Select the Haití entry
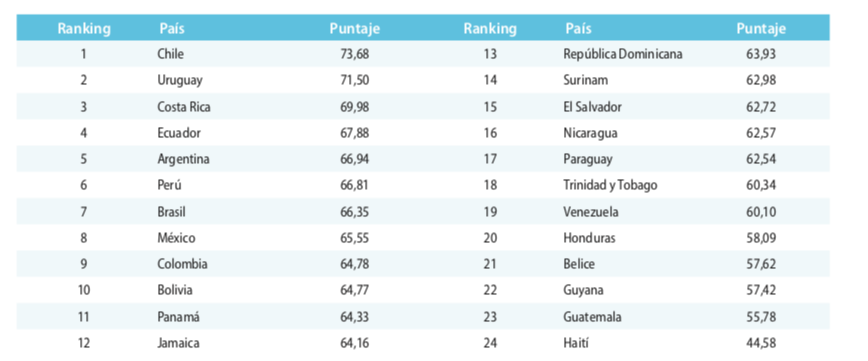The image size is (868, 361). (x=576, y=343)
